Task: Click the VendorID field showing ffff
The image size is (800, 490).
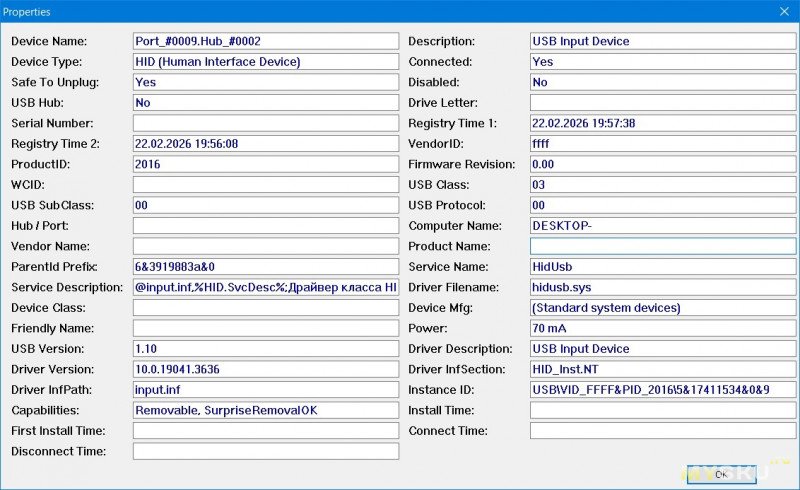Action: (x=662, y=144)
